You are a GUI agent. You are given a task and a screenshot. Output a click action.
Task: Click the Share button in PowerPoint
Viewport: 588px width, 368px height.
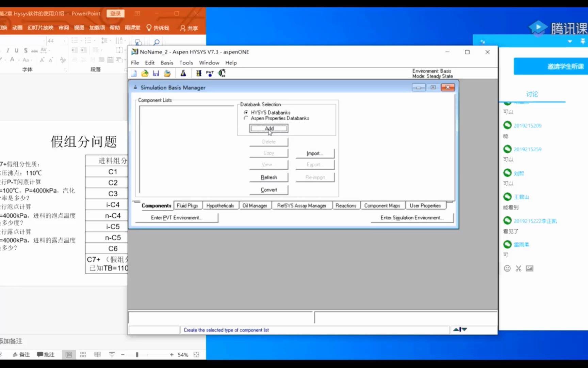189,28
